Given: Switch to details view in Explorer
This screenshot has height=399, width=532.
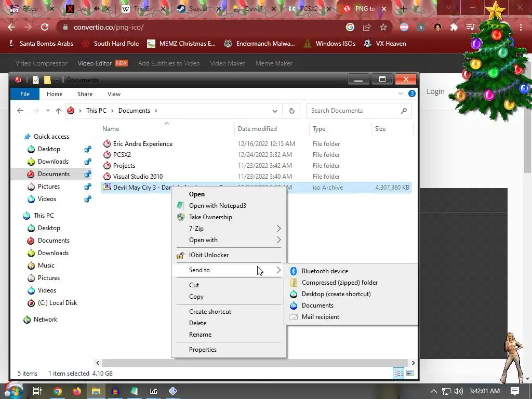Looking at the screenshot, I should click(x=398, y=373).
